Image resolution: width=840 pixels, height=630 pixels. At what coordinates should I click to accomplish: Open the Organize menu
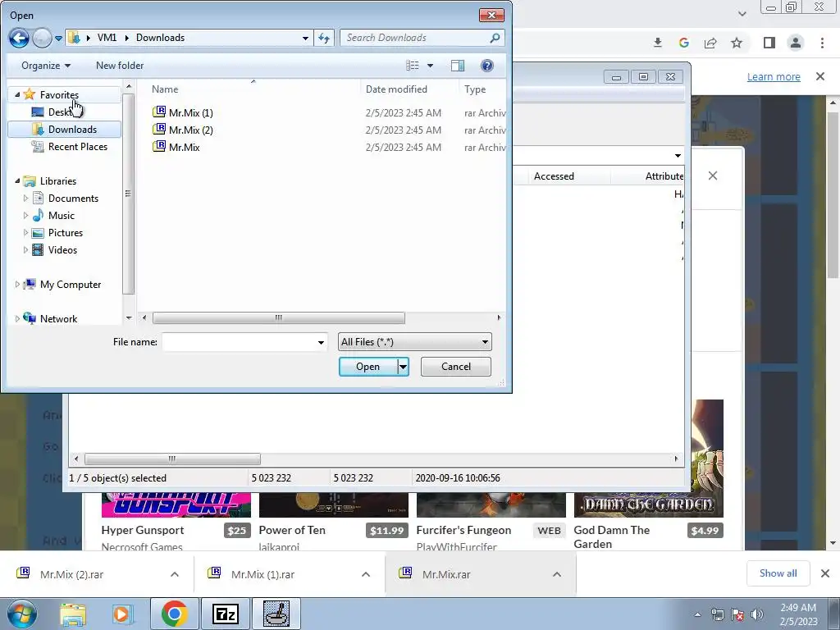coord(46,66)
